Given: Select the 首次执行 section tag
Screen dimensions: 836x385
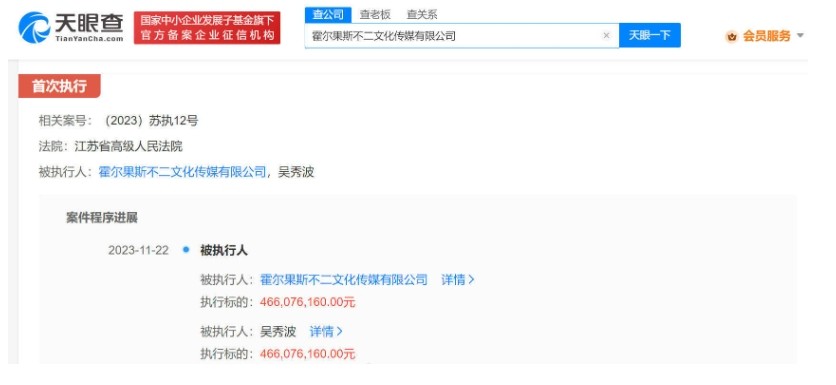Looking at the screenshot, I should coord(59,86).
